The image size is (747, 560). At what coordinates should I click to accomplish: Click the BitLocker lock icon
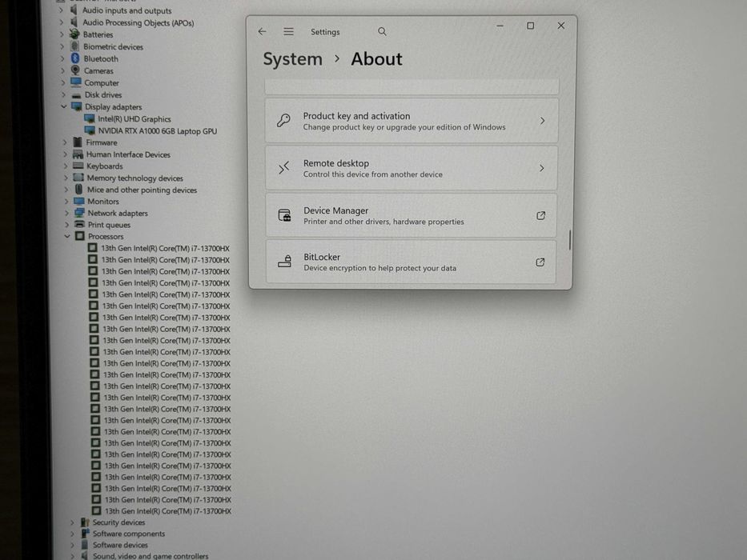285,262
